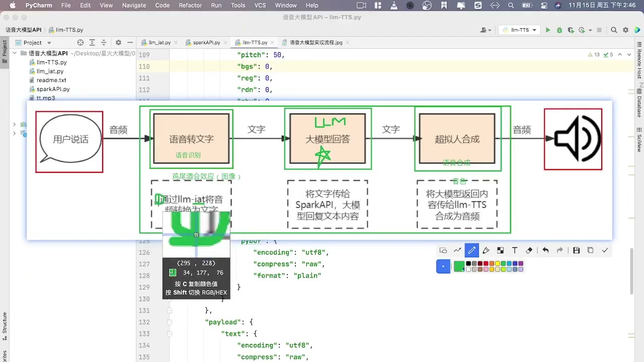Screen dimensions: 644x362
Task: Open the current green color picker
Action: click(x=459, y=266)
